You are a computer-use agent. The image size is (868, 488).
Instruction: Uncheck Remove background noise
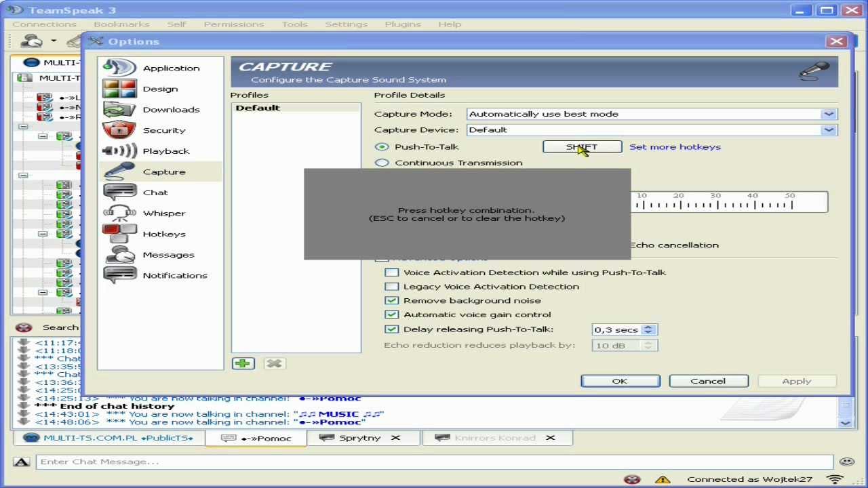(391, 300)
